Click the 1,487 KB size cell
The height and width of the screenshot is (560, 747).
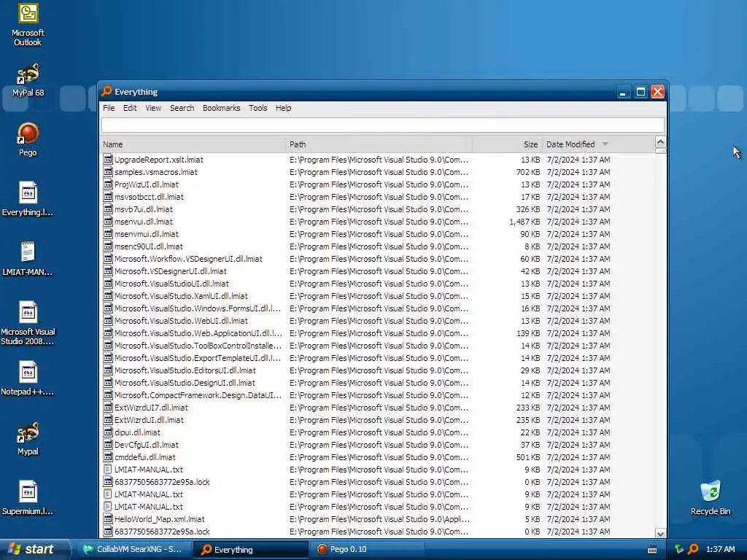click(524, 222)
